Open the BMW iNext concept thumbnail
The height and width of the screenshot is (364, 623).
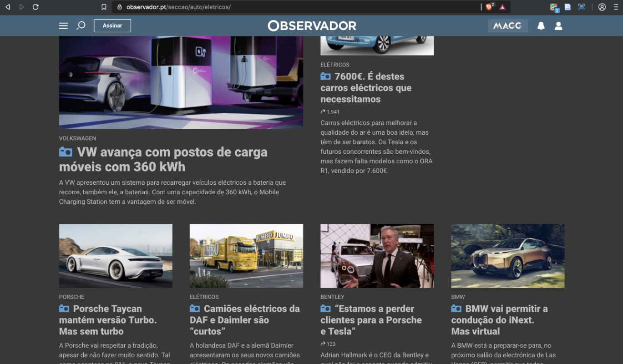pos(508,256)
